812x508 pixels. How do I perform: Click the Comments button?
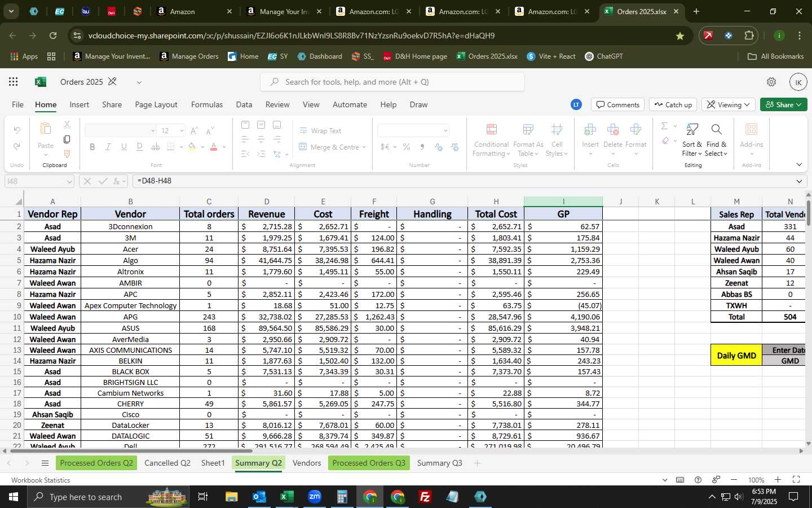tap(618, 104)
